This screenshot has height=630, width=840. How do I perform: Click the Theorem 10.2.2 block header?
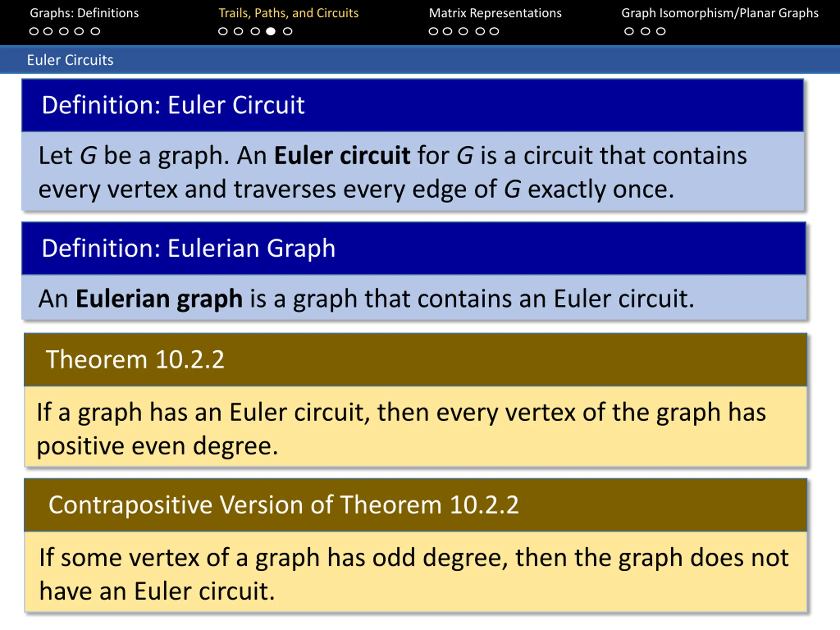pyautogui.click(x=415, y=360)
